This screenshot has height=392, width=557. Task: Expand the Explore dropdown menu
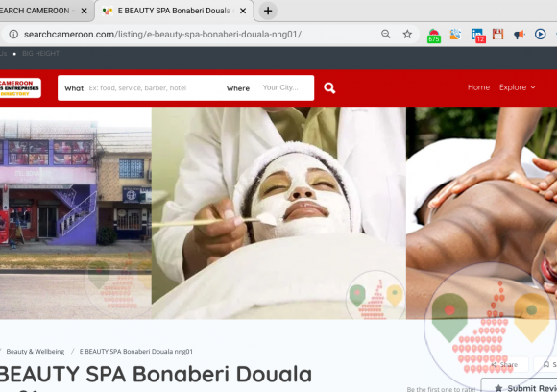518,87
